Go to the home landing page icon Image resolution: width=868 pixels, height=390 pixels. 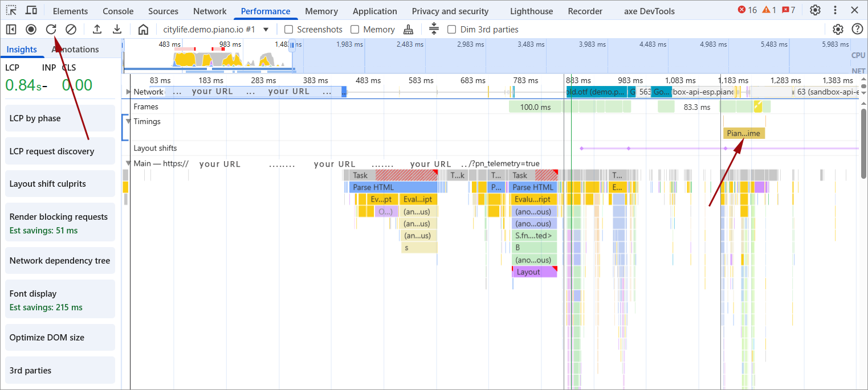tap(143, 30)
